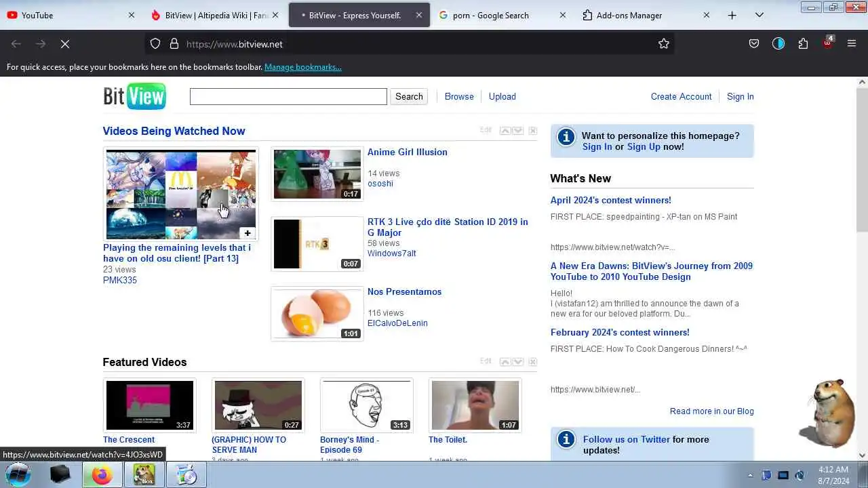The height and width of the screenshot is (488, 868).
Task: Close the porn - Google Search tab
Action: tap(563, 15)
